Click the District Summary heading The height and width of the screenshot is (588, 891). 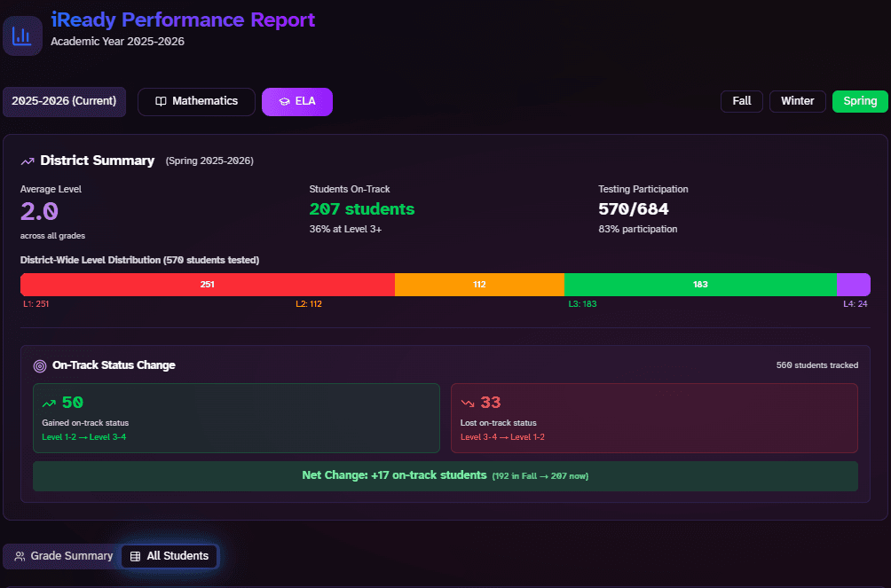(x=97, y=161)
